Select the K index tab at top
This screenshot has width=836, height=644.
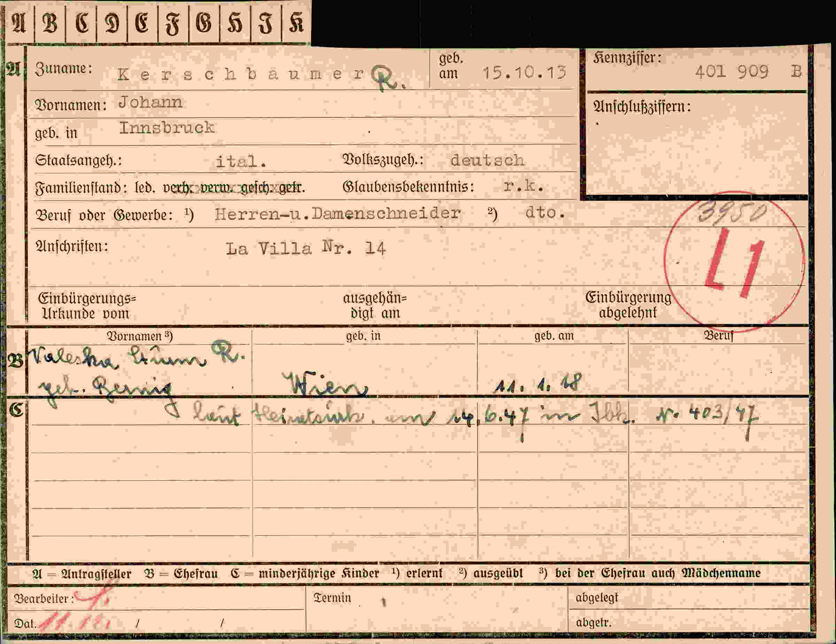click(296, 23)
